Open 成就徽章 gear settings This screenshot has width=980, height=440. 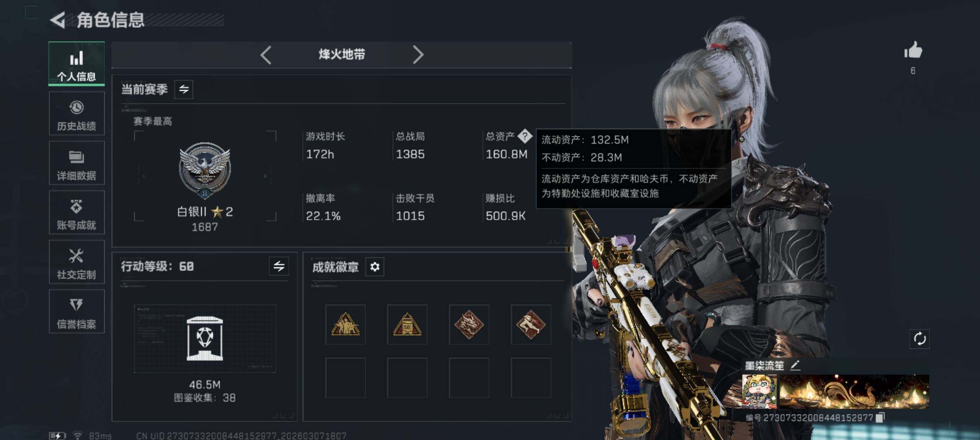[x=375, y=267]
